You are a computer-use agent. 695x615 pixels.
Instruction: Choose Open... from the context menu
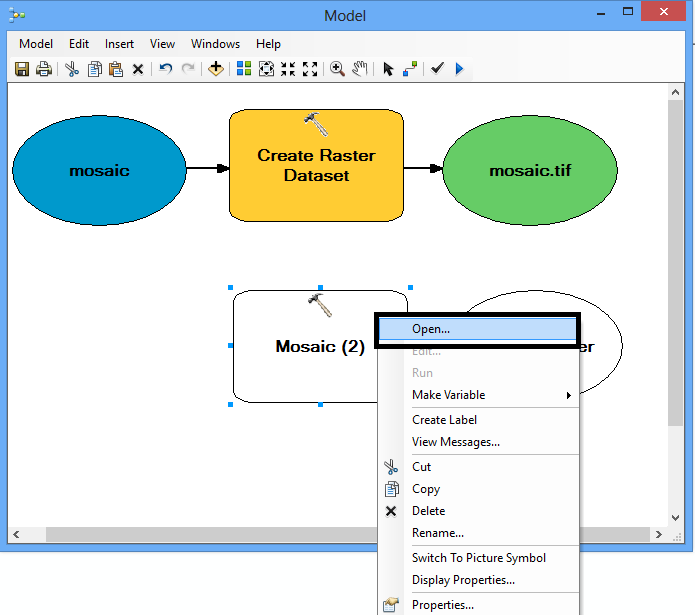click(x=431, y=328)
